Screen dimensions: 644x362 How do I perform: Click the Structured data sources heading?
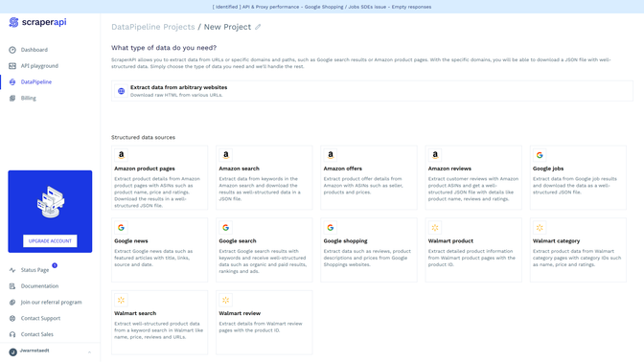pyautogui.click(x=143, y=138)
